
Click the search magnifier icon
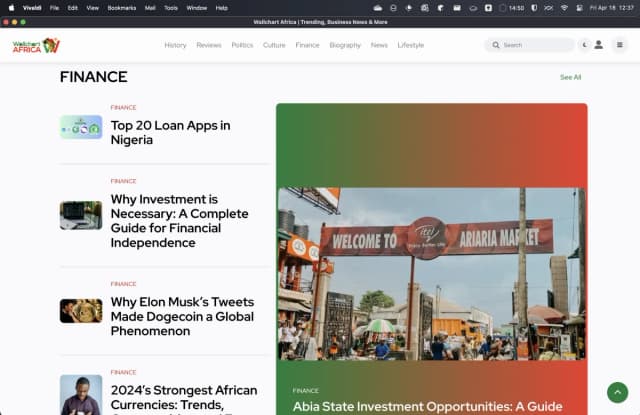tap(496, 45)
